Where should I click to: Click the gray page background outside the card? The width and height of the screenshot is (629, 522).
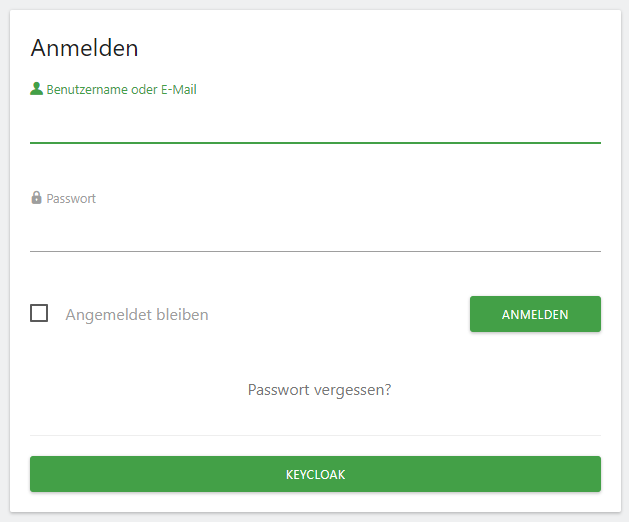[4, 261]
